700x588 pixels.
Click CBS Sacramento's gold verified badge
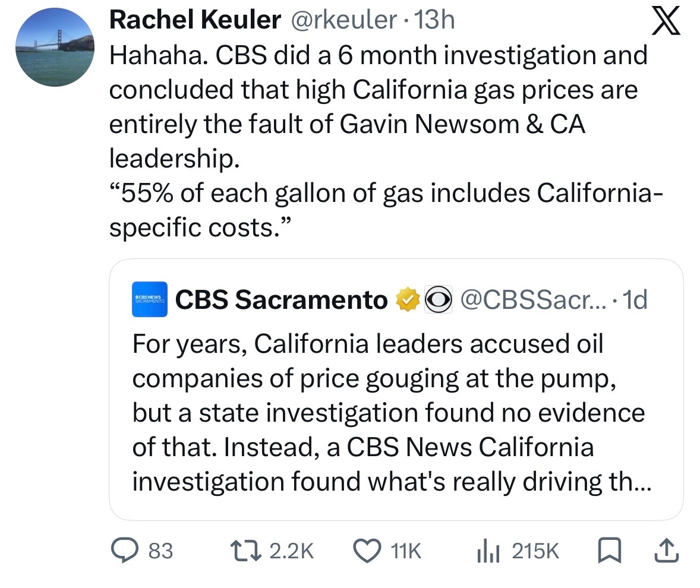click(x=406, y=301)
